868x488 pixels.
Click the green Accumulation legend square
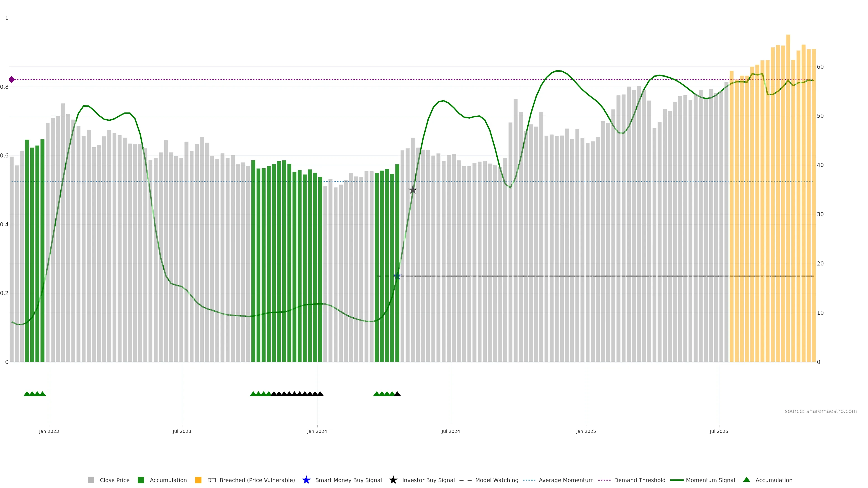141,480
